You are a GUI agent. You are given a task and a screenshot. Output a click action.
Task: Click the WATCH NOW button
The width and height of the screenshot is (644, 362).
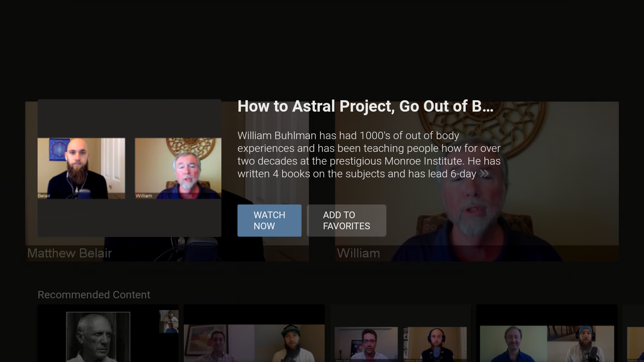pyautogui.click(x=269, y=220)
